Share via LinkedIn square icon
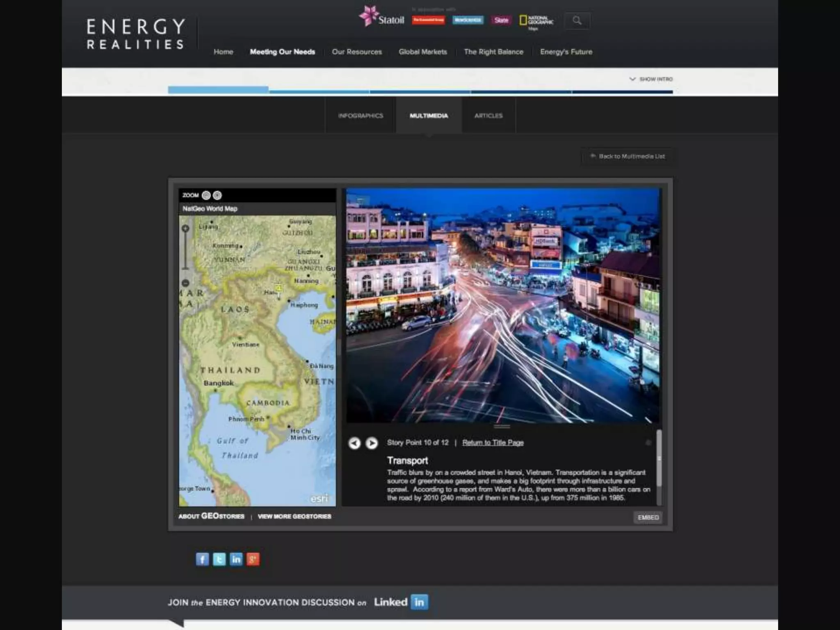840x630 pixels. 236,559
